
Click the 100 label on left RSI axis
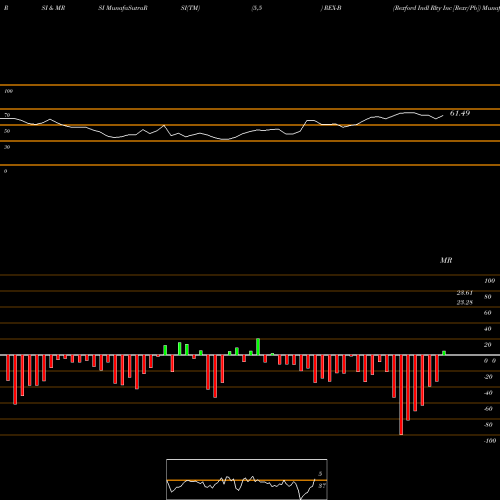pos(8,91)
